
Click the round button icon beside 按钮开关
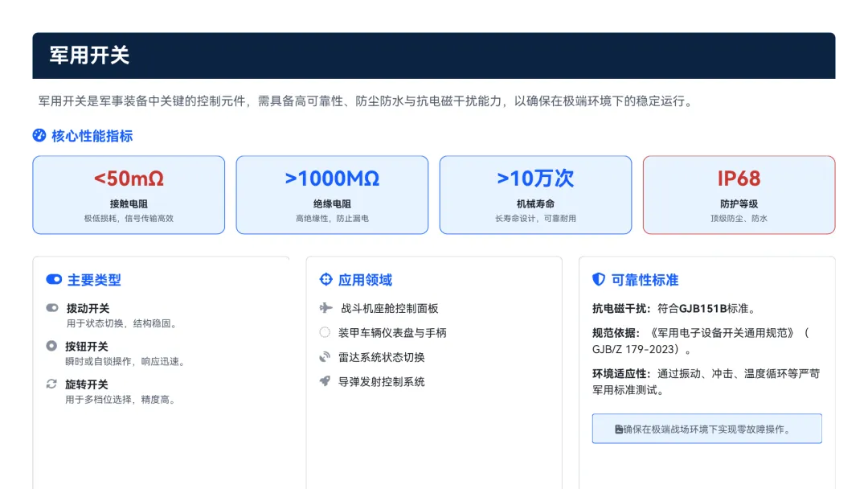(51, 346)
